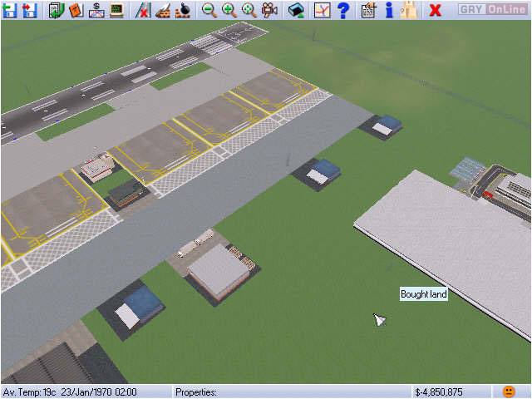Click the money balance $-4,850,875
The image size is (532, 399).
tap(438, 392)
